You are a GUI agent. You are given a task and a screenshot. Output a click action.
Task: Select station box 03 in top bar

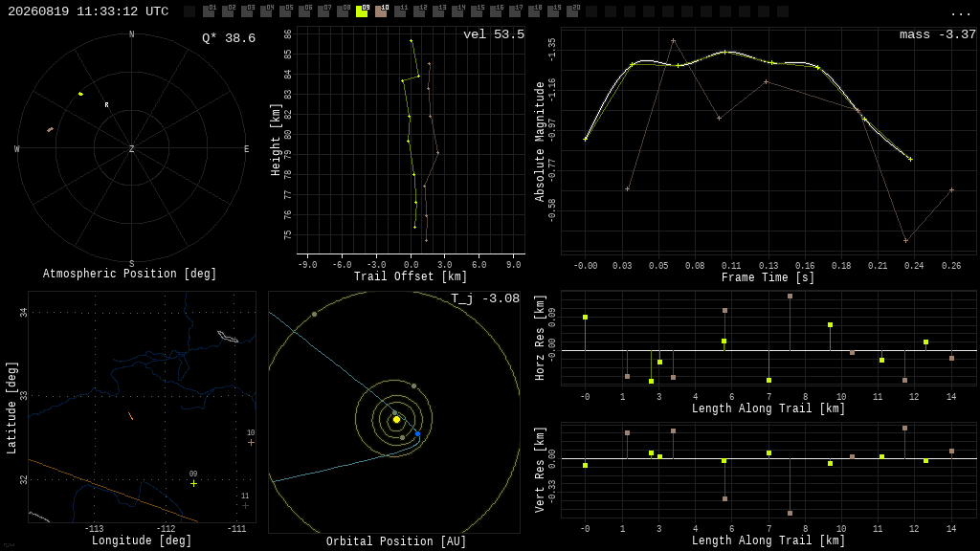pos(247,11)
